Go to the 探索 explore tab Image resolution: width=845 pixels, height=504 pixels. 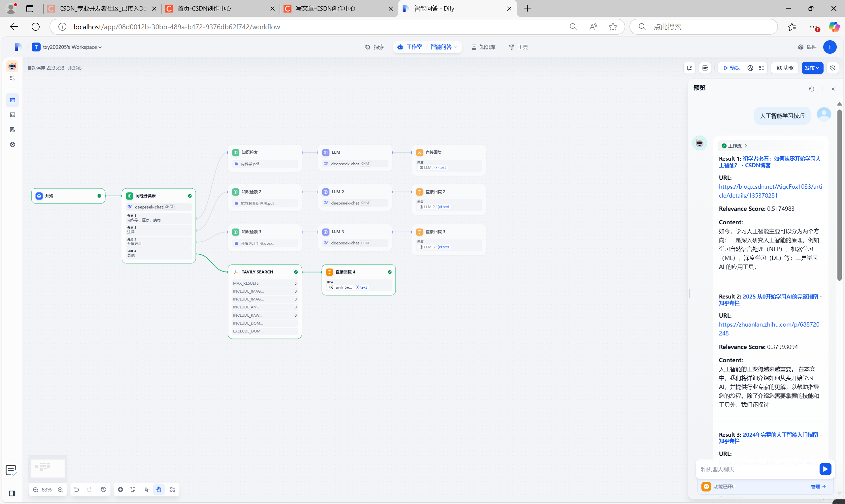pos(375,47)
